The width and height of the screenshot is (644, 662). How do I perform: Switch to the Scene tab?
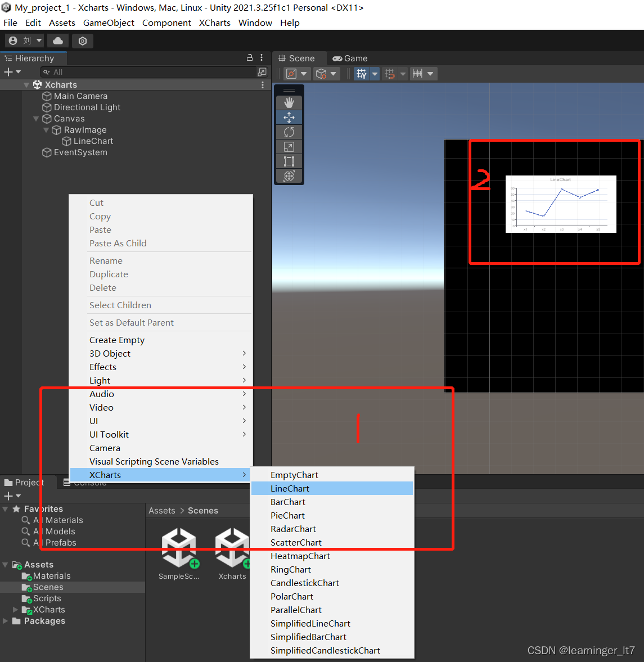(297, 58)
